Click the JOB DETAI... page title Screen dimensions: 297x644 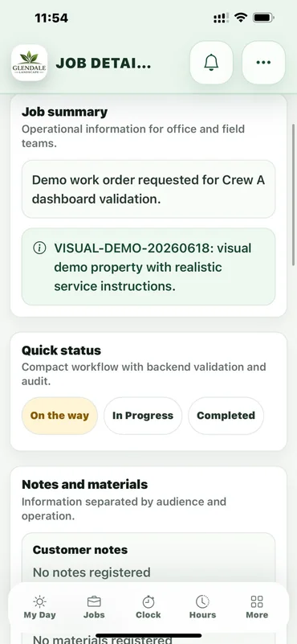coord(104,64)
